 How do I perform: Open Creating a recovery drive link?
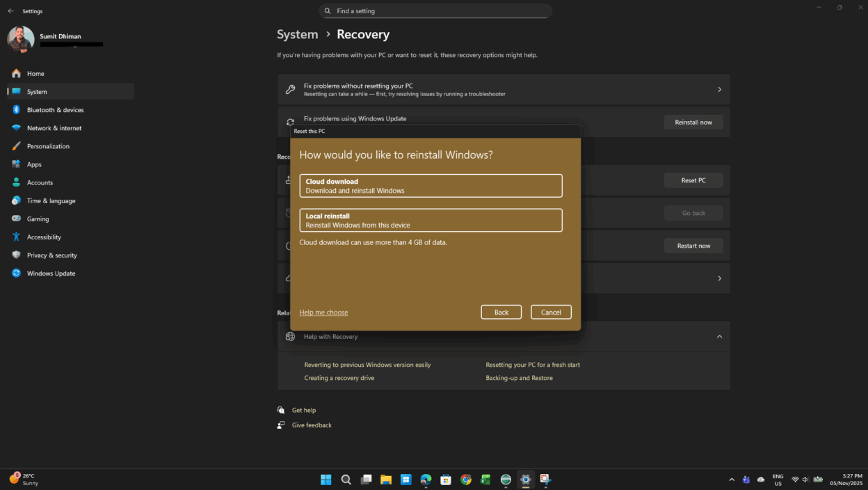pos(339,378)
